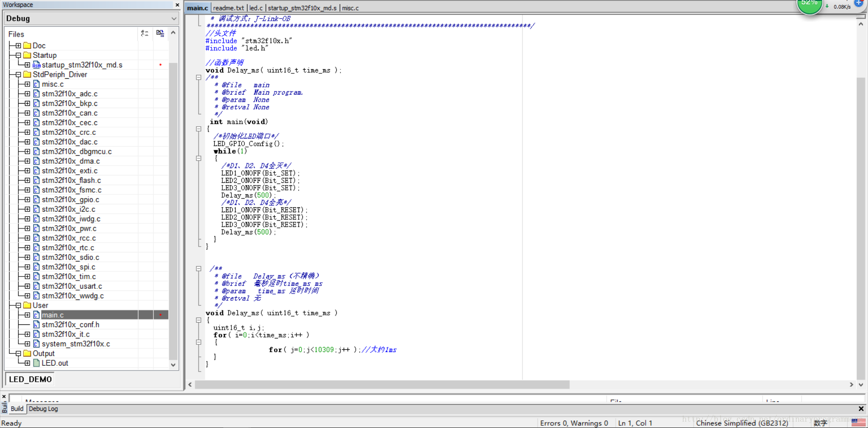Select stm32f10x_wwdg.c in the file tree
The image size is (868, 428).
tap(73, 296)
